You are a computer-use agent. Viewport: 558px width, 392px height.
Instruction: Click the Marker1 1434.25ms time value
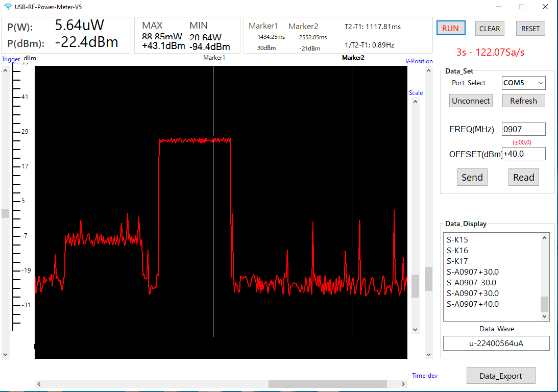[x=271, y=37]
